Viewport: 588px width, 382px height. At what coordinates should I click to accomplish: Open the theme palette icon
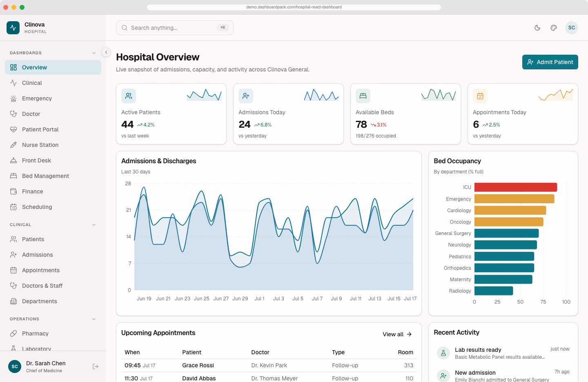coord(554,28)
